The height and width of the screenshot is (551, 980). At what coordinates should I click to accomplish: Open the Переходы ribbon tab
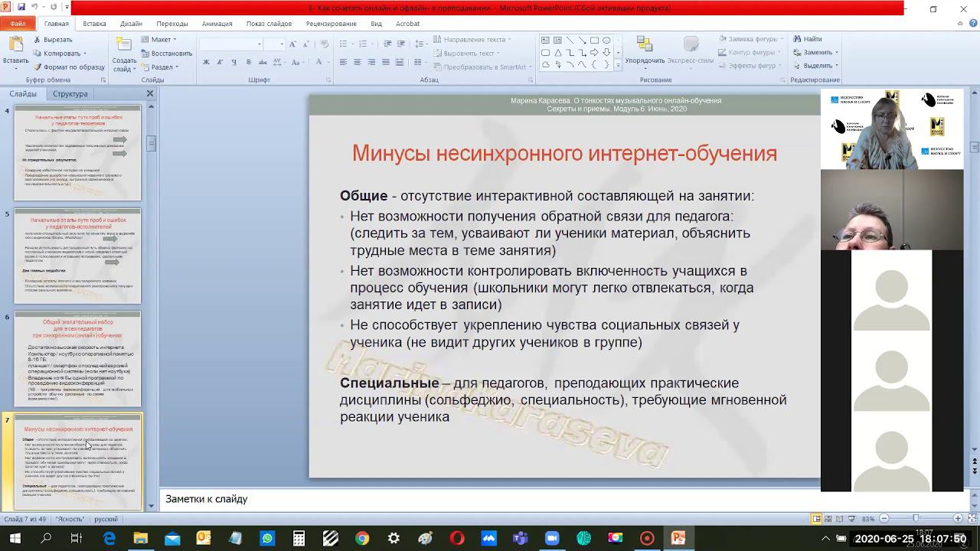coord(171,24)
